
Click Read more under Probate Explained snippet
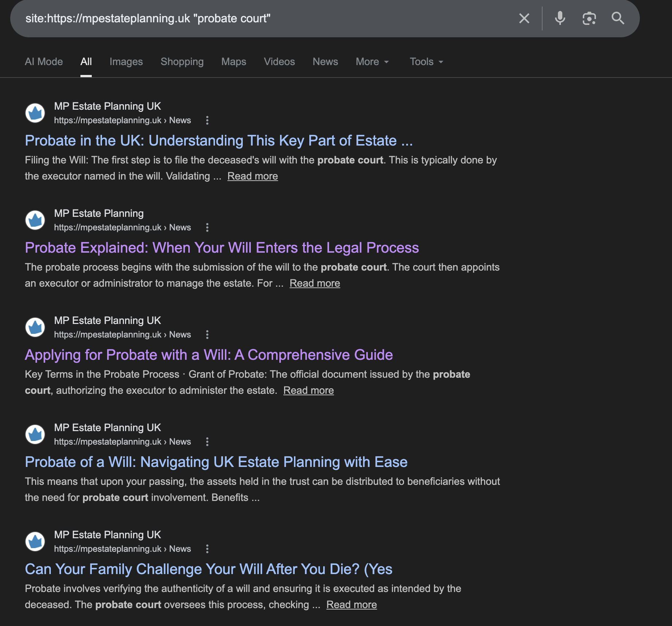point(314,283)
